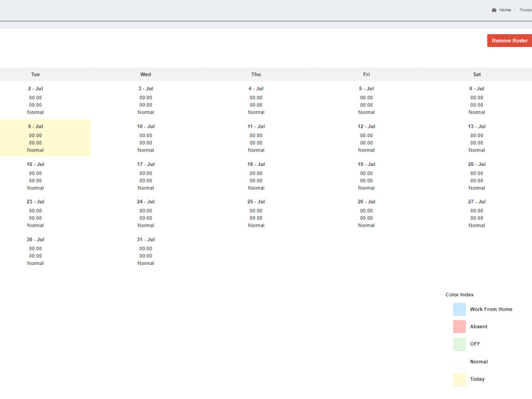Image resolution: width=532 pixels, height=399 pixels.
Task: Click the Normal status under 31 - Jul
Action: (146, 263)
